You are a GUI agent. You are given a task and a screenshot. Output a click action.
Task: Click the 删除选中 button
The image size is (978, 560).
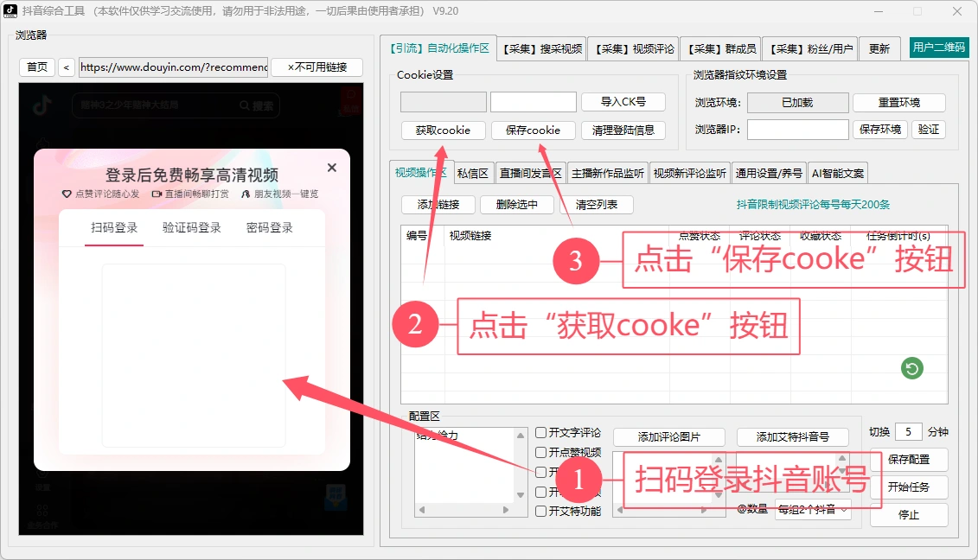[517, 205]
